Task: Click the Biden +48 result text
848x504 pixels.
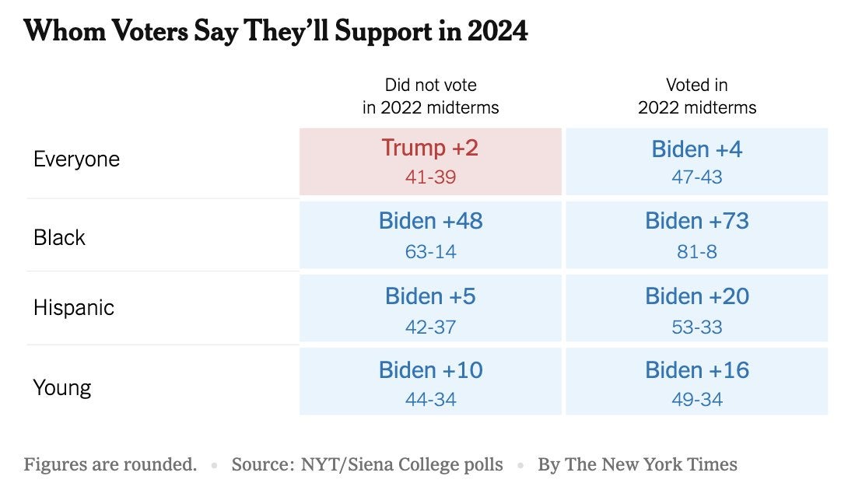Action: click(430, 221)
